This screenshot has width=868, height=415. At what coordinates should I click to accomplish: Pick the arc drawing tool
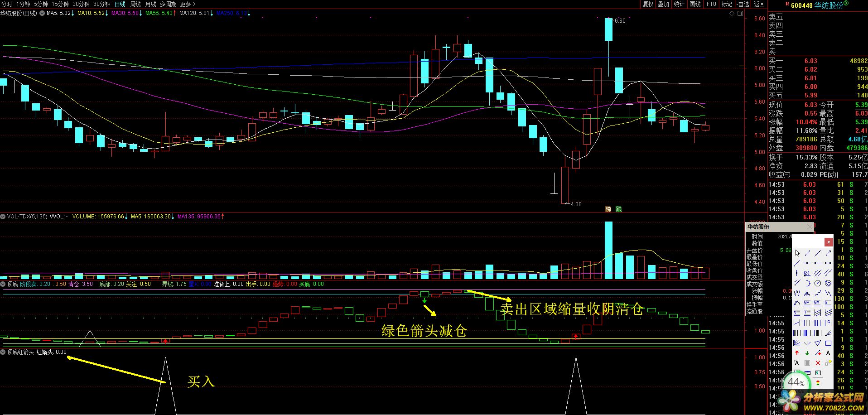pyautogui.click(x=807, y=283)
